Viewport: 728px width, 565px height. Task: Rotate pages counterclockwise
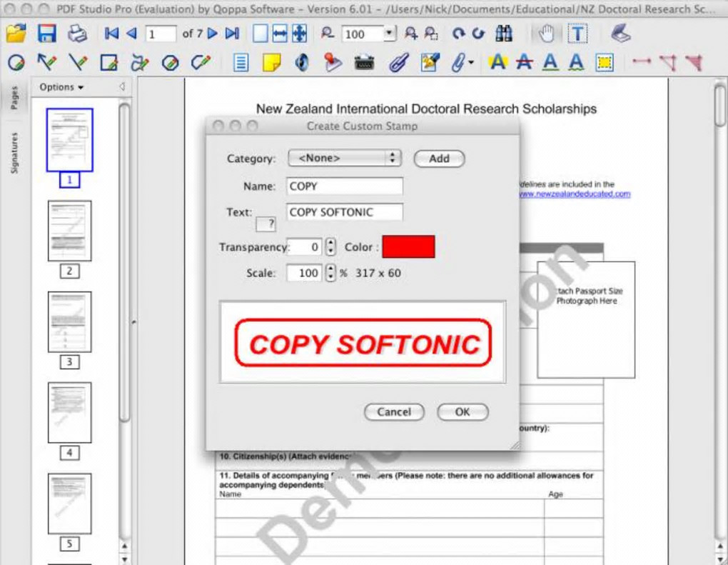(x=478, y=34)
